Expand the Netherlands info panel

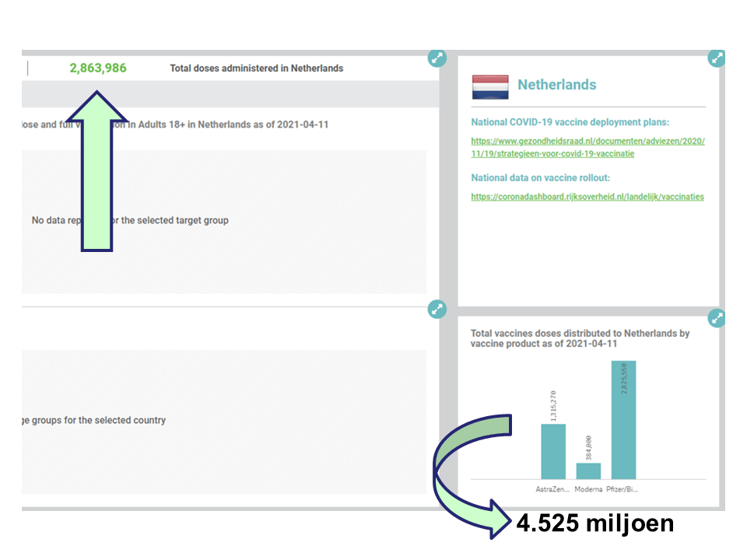tap(717, 58)
